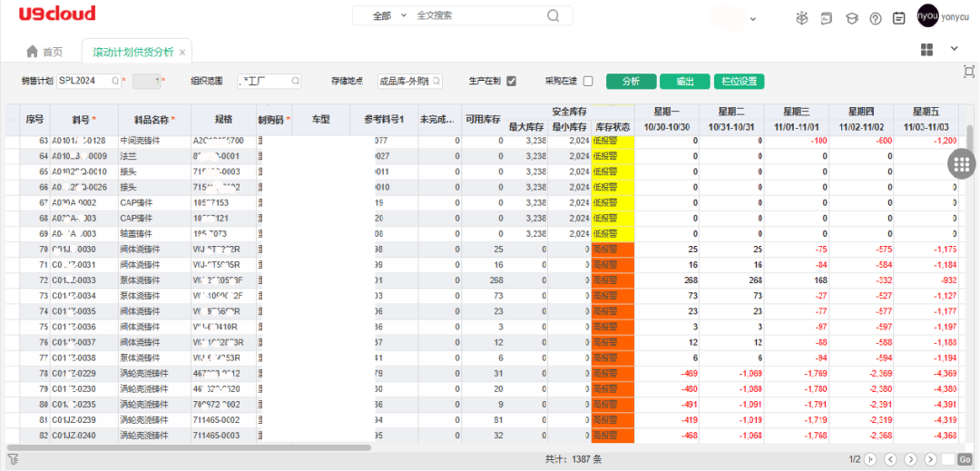980x471 pixels.
Task: Open the calendar memo icon in header
Action: coord(899,18)
